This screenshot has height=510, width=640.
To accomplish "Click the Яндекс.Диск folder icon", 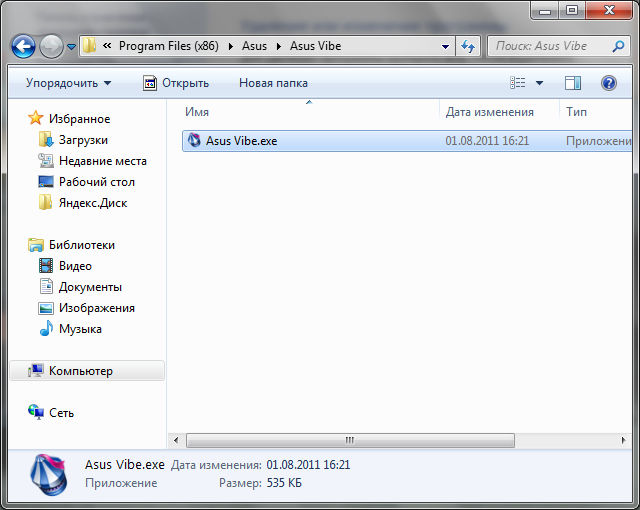I will tap(45, 202).
